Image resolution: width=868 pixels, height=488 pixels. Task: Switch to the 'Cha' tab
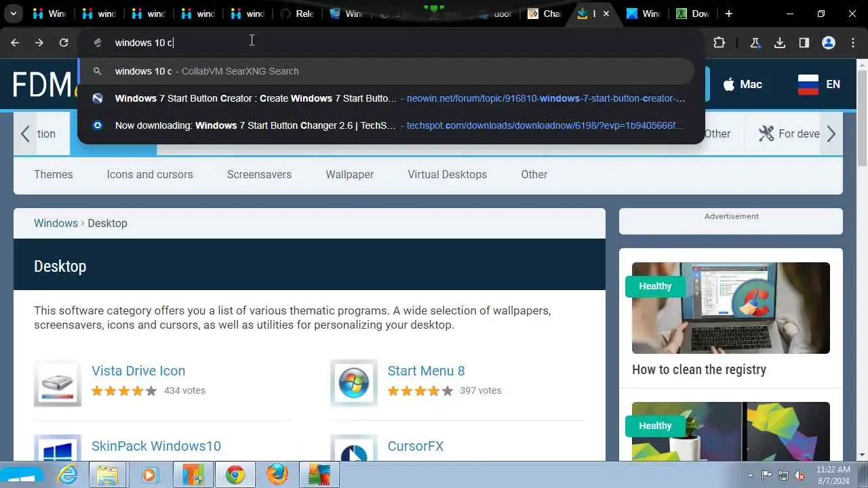tap(545, 14)
